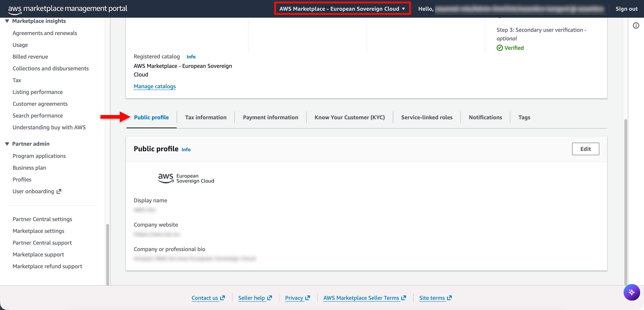
Task: Open Collections and disbursements
Action: coord(51,68)
